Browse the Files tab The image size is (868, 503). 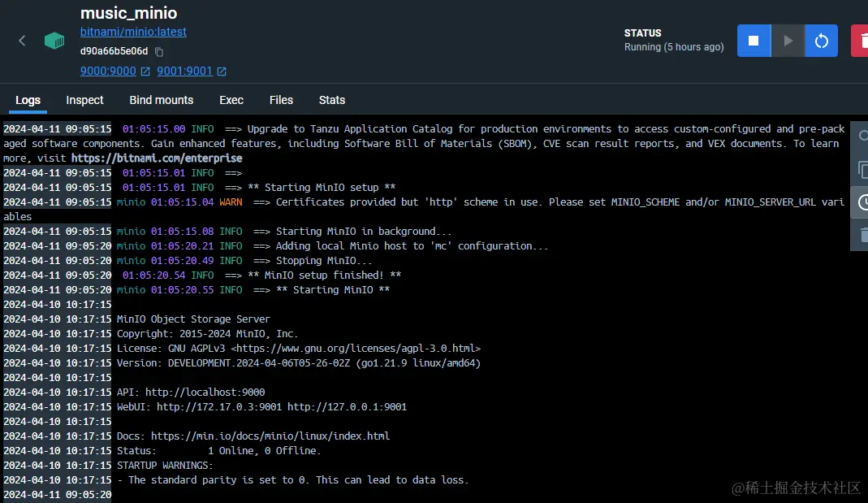click(281, 100)
